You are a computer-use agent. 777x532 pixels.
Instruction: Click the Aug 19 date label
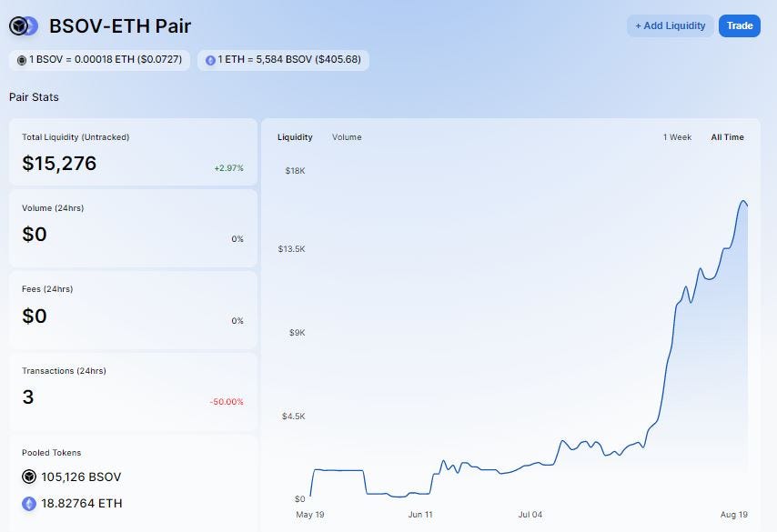point(733,515)
